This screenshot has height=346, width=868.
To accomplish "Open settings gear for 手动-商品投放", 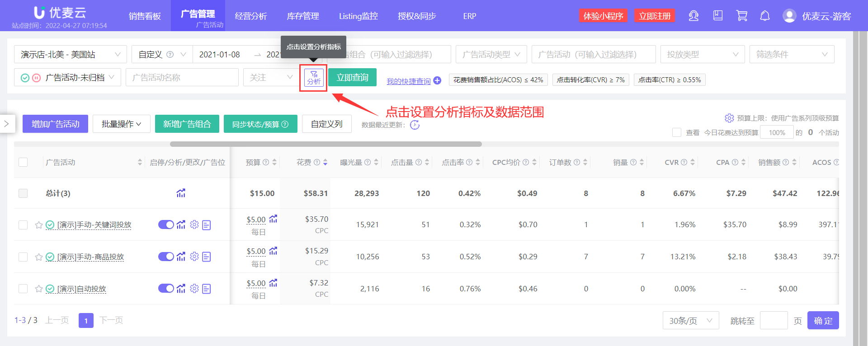I will click(194, 257).
